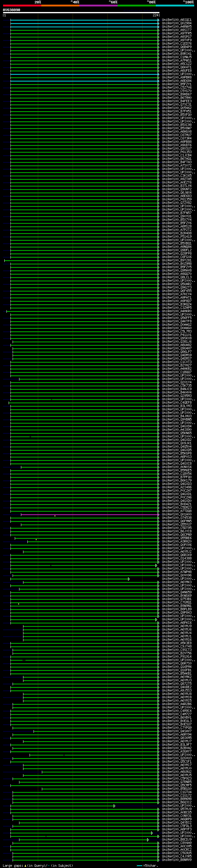The image size is (197, 868).
Task: Open the UniRef100_Q9P843 entry
Action: tap(176, 612)
